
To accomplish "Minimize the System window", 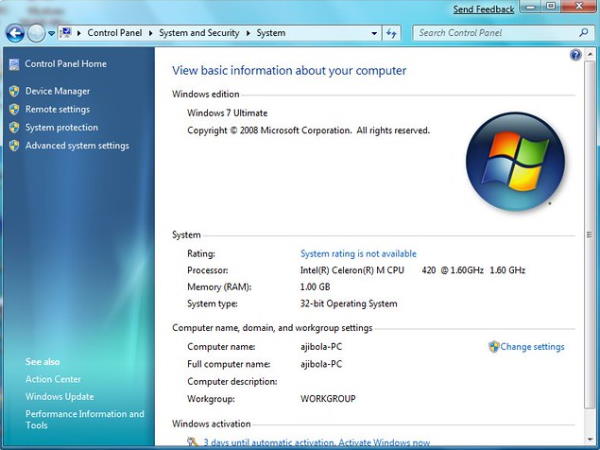I will [530, 7].
